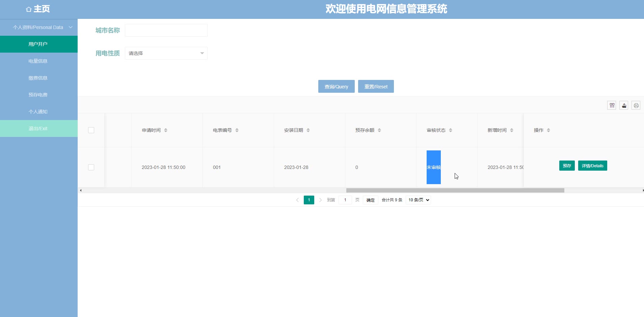Sort by 审核状态 column arrows
This screenshot has height=317, width=644.
pyautogui.click(x=451, y=130)
